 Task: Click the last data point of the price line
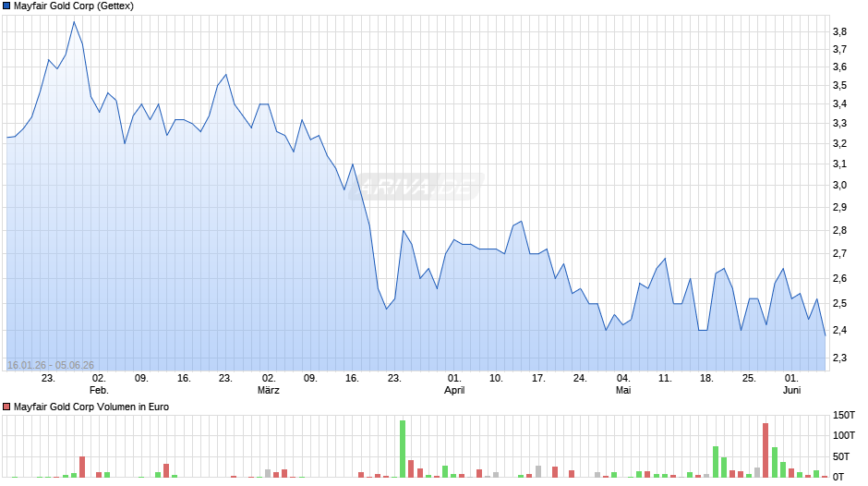[x=825, y=335]
